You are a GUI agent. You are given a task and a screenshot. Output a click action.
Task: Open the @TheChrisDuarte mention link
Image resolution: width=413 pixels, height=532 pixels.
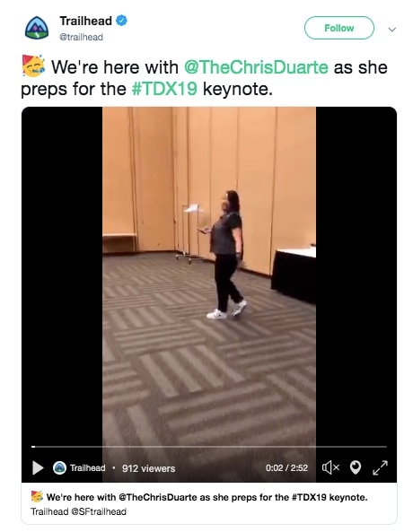256,67
